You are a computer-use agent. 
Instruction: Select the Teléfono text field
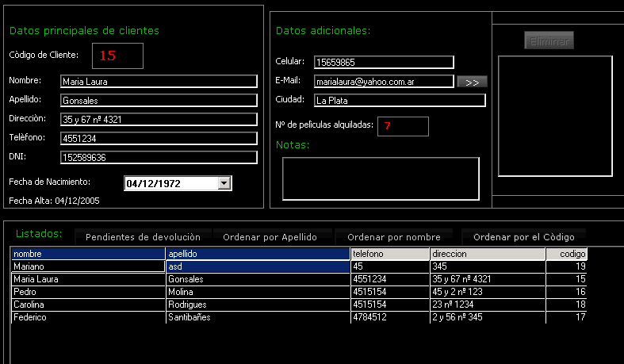159,138
